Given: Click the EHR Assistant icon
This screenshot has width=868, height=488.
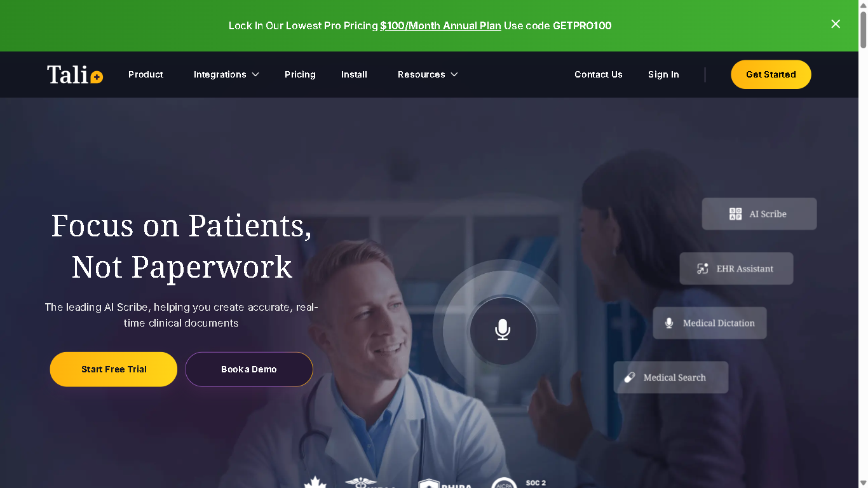Looking at the screenshot, I should [702, 269].
